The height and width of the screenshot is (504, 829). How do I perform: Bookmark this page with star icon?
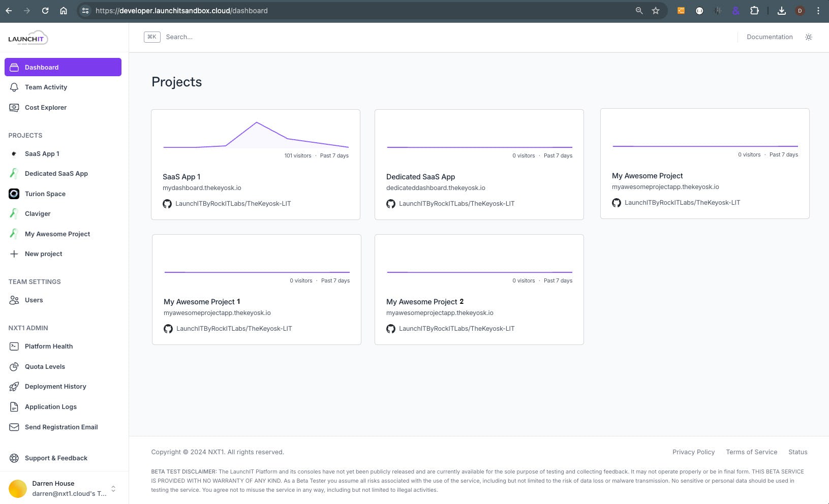pos(656,11)
